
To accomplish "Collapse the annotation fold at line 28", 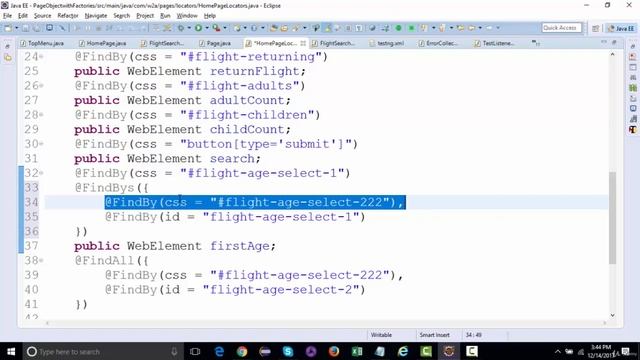I will pyautogui.click(x=42, y=115).
